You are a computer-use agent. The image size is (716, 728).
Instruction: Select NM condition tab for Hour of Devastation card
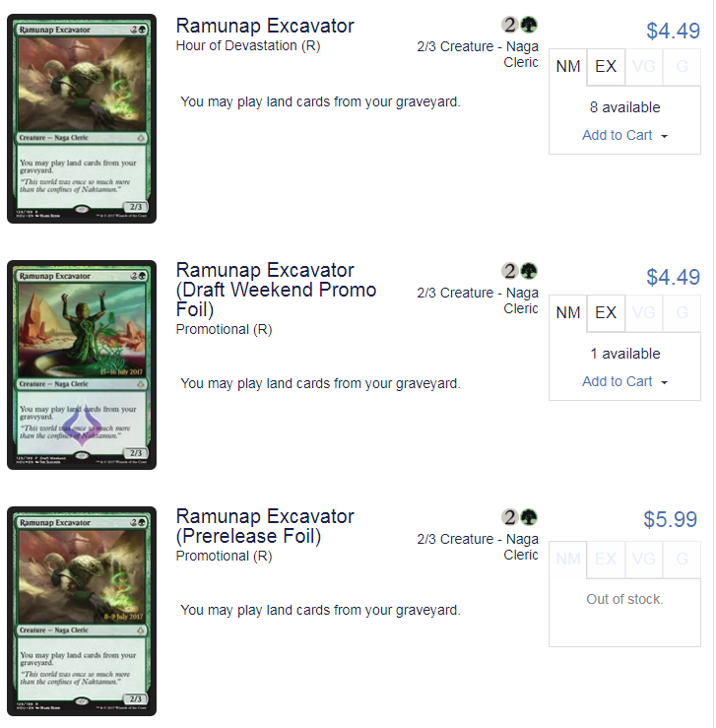point(568,67)
